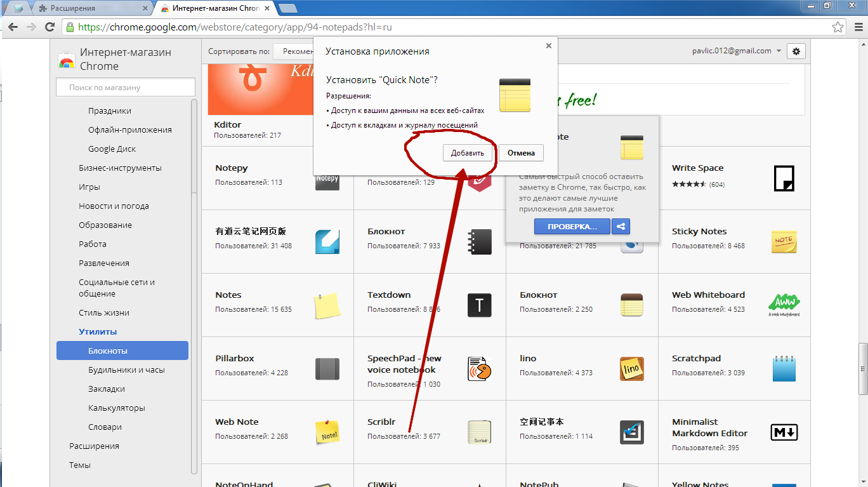
Task: Open the Работа category
Action: 93,244
